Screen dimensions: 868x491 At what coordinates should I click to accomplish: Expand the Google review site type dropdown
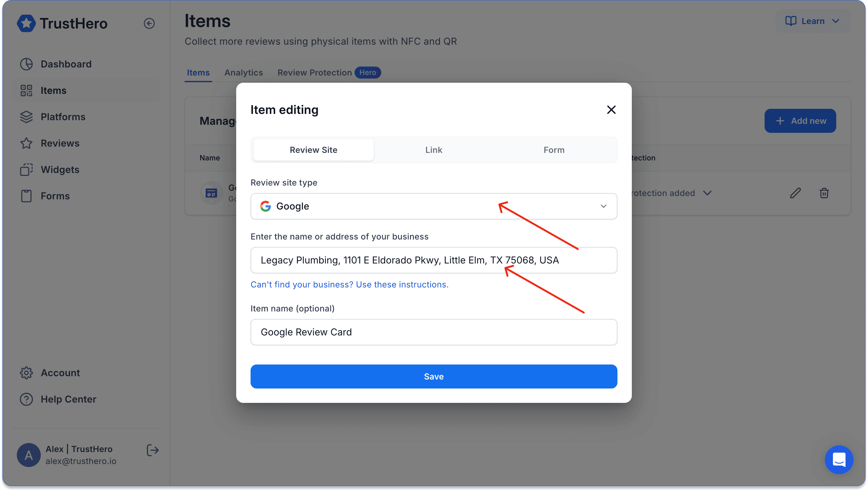(x=433, y=206)
